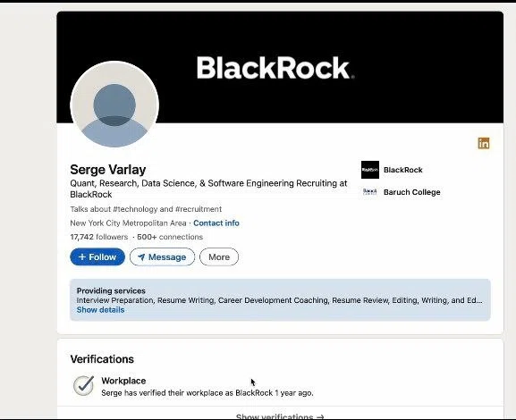The image size is (516, 420).
Task: Open the More options dropdown
Action: tap(219, 256)
